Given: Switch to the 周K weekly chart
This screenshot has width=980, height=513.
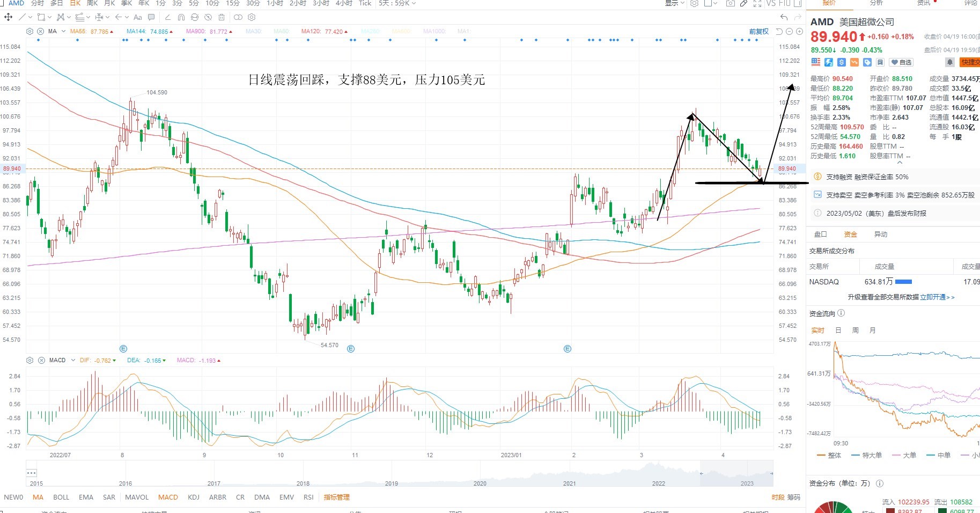Looking at the screenshot, I should (x=92, y=3).
